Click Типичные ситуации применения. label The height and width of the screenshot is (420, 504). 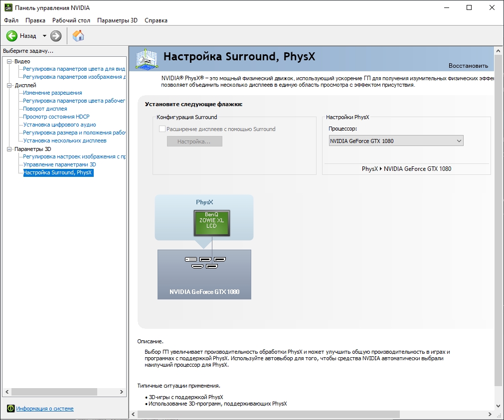coord(178,386)
